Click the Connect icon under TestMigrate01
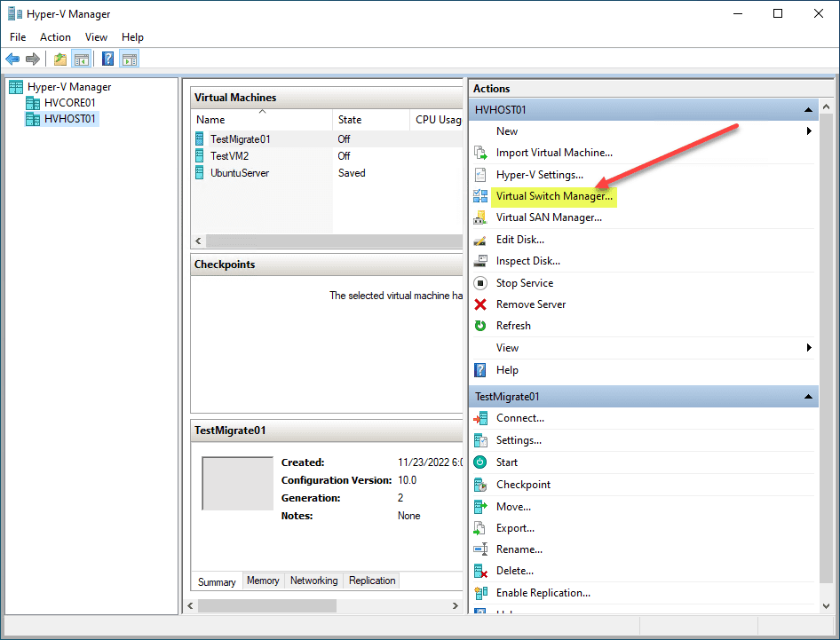This screenshot has width=840, height=640. [x=480, y=418]
